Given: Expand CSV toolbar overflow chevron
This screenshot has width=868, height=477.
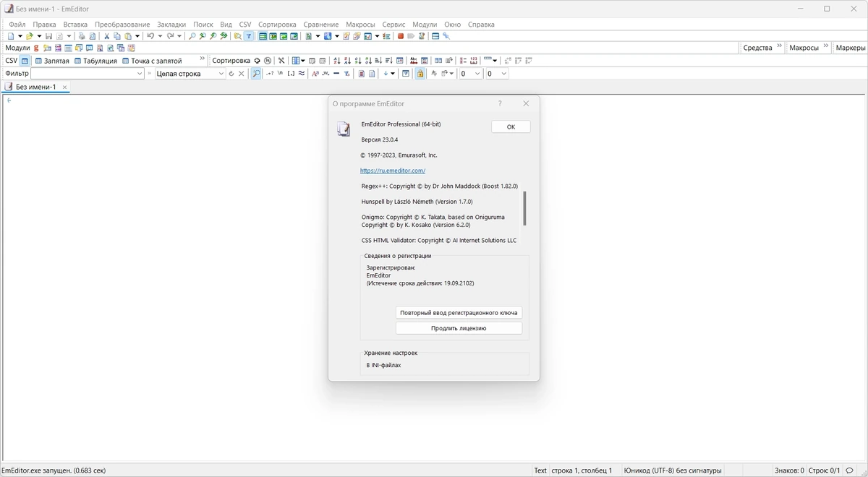Looking at the screenshot, I should coord(203,59).
